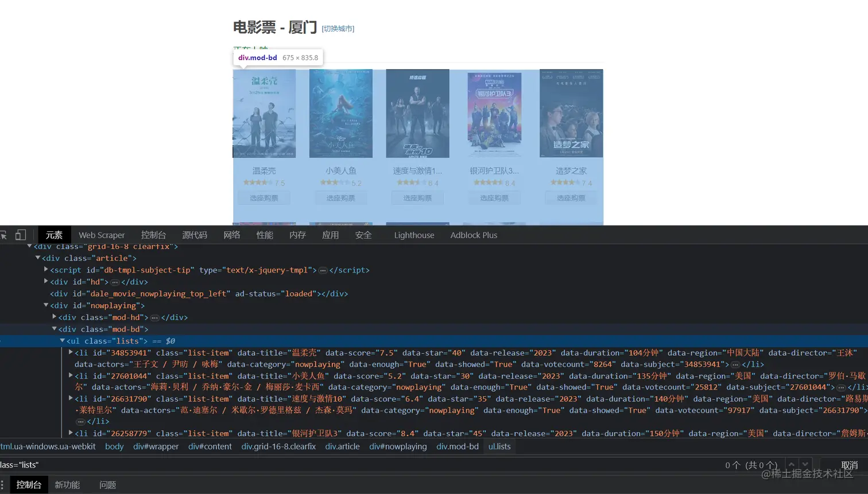Expand the script db-tmpl-subject-tip node
868x494 pixels.
pos(46,269)
